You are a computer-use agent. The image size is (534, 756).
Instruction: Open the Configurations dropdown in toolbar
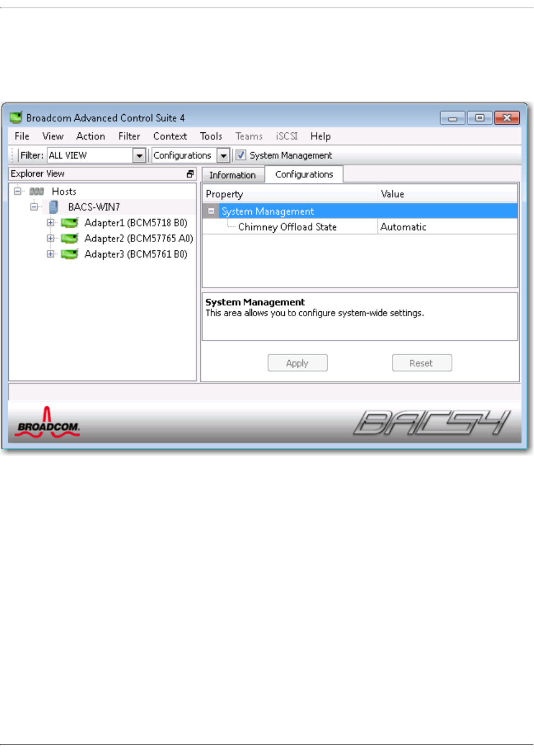tap(223, 156)
